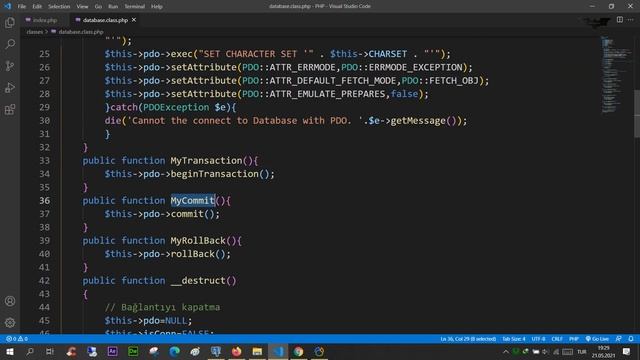This screenshot has height=360, width=640.
Task: Launch Adobe Dreamweaver from taskbar
Action: pyautogui.click(x=133, y=351)
